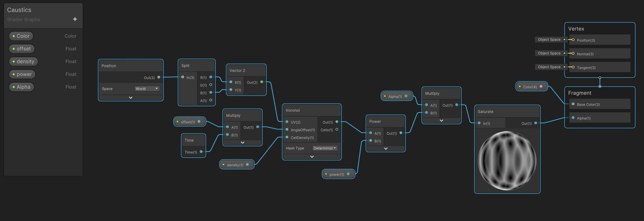Click the Split node A(1) output port
644x221 pixels.
click(211, 100)
